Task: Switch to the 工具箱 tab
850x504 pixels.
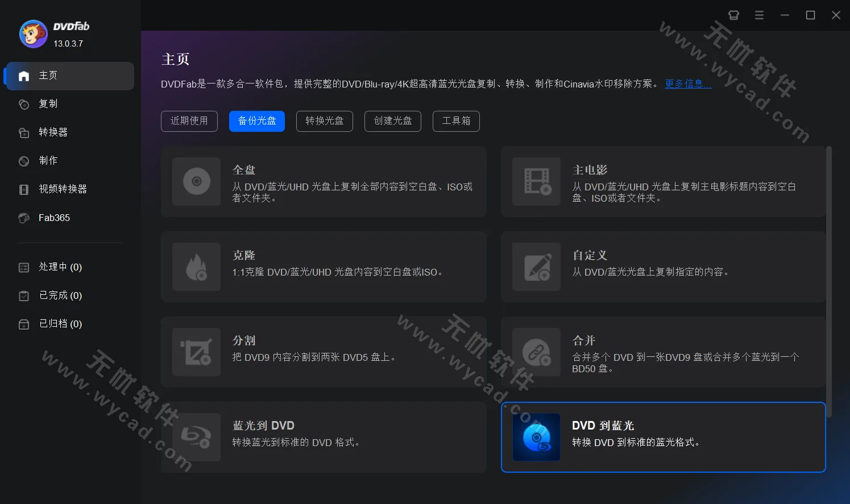Action: [455, 121]
